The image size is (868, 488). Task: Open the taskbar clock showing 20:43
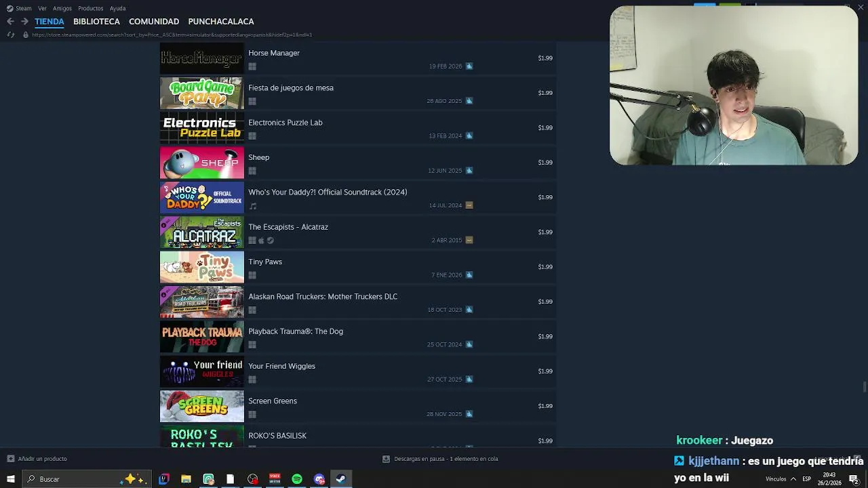click(x=829, y=479)
